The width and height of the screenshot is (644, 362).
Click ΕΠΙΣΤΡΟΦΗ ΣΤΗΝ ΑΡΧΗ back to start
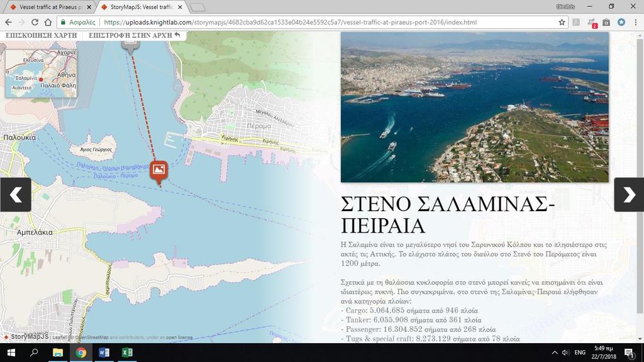click(135, 35)
